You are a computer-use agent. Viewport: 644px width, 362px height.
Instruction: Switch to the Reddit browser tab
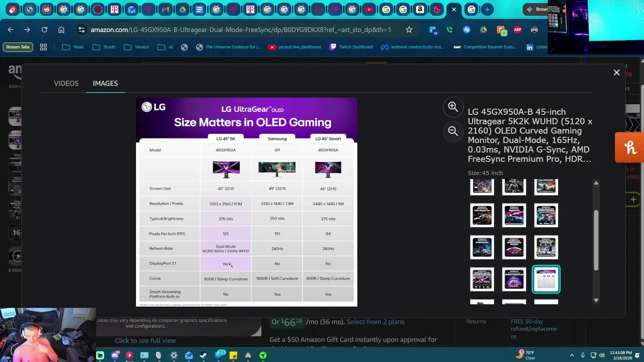point(46,9)
